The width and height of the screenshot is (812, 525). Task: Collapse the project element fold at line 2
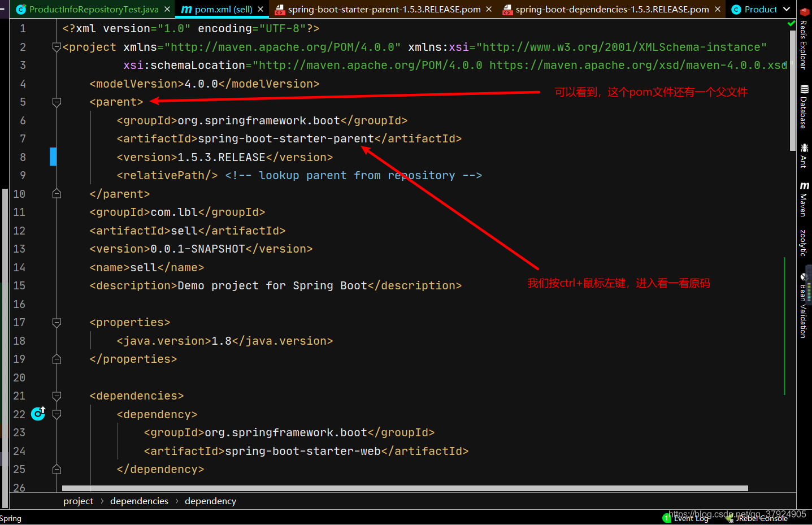click(x=57, y=47)
